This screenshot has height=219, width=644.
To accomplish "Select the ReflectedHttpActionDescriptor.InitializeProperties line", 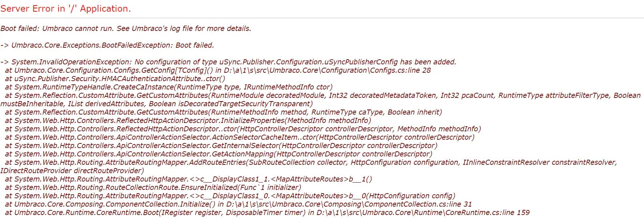I will click(188, 120).
